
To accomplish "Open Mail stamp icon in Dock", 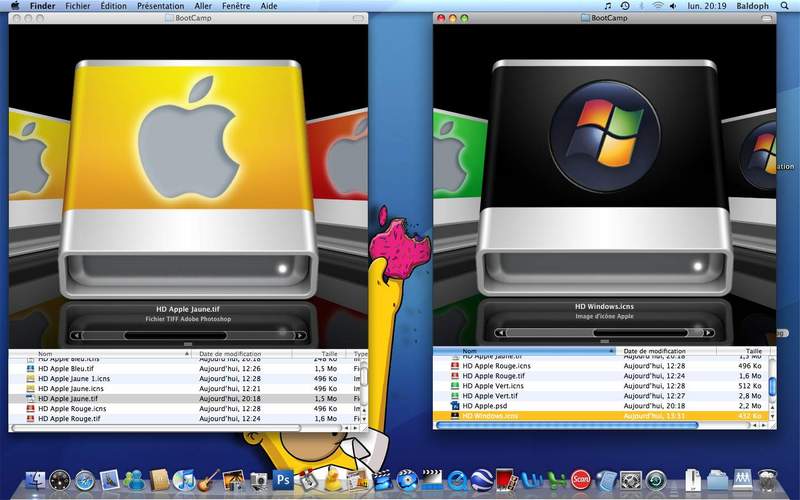I will point(110,481).
